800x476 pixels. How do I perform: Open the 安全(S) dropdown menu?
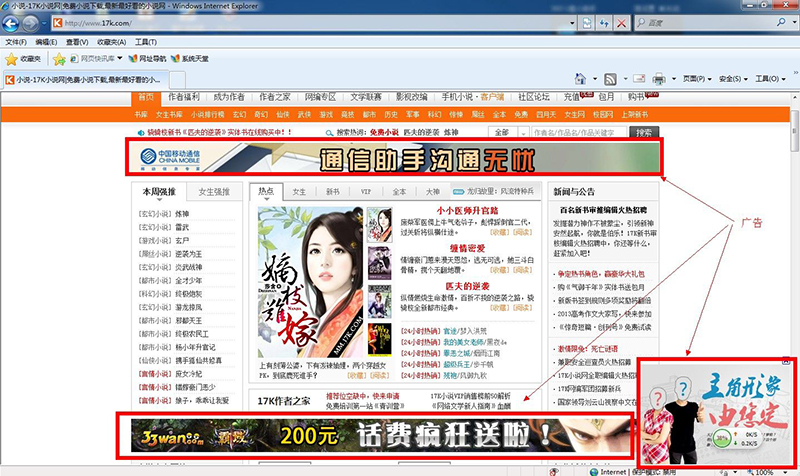point(735,79)
